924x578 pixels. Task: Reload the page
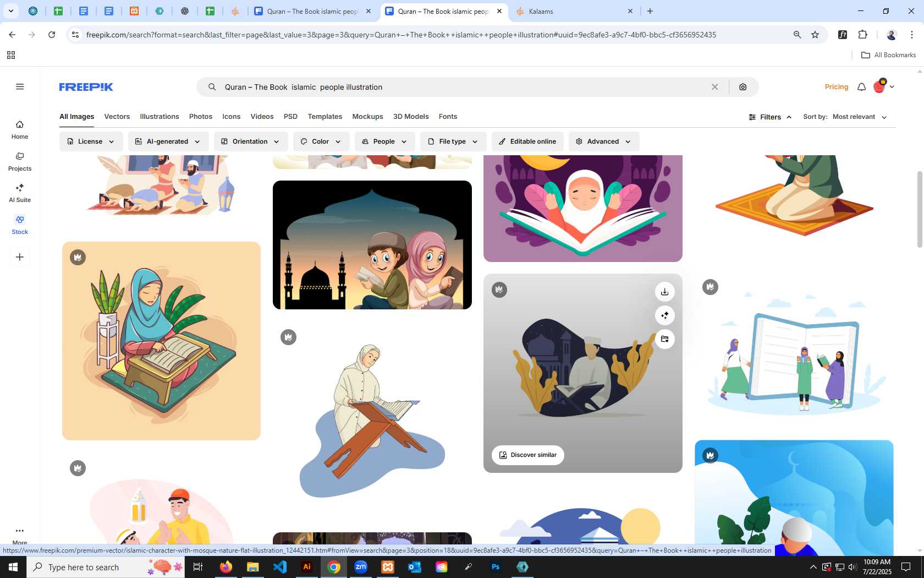pyautogui.click(x=52, y=35)
